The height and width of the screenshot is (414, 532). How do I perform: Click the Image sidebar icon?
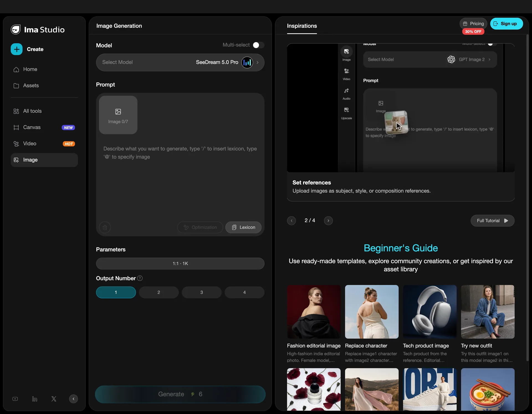tap(16, 160)
